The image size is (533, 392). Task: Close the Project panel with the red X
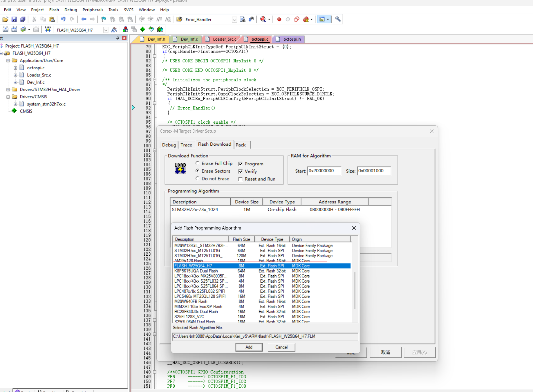124,38
